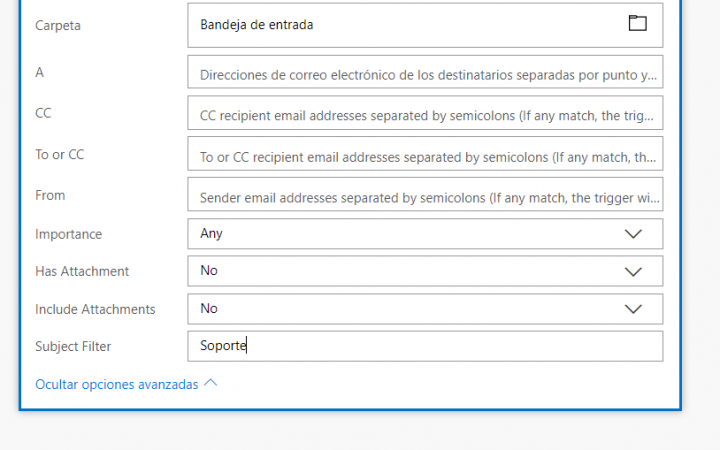Image resolution: width=720 pixels, height=450 pixels.
Task: Focus the A recipients address field
Action: click(x=425, y=72)
